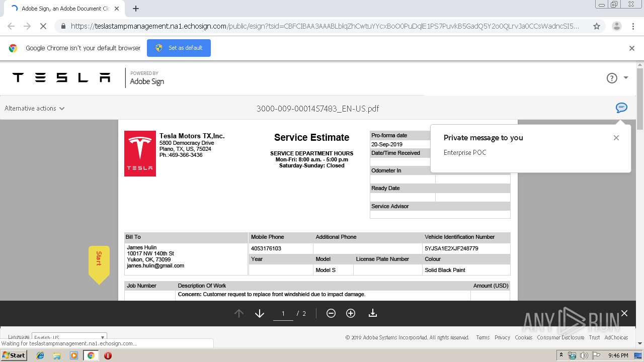644x362 pixels.
Task: Open the Chrome profile avatar
Action: [x=616, y=26]
